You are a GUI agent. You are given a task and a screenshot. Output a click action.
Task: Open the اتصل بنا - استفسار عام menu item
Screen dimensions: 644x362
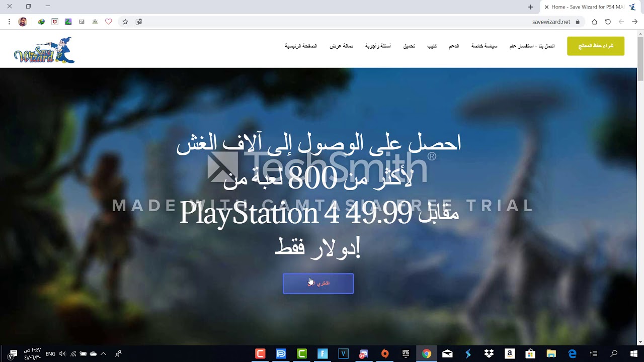pyautogui.click(x=532, y=46)
